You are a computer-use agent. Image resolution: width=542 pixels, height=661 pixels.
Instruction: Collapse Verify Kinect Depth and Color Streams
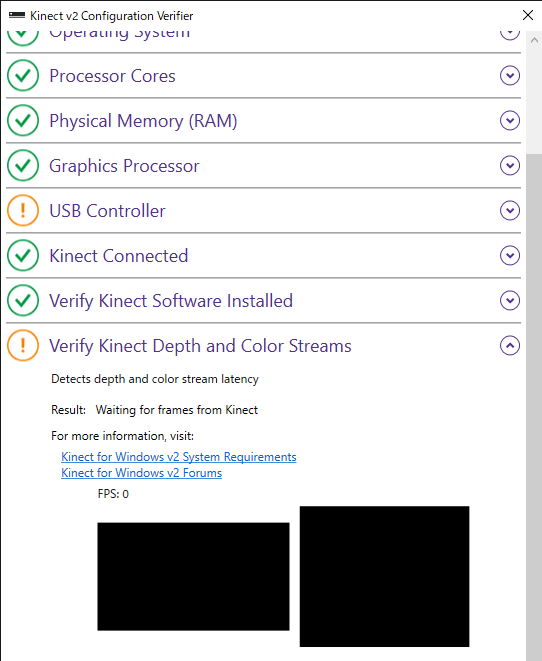tap(510, 345)
